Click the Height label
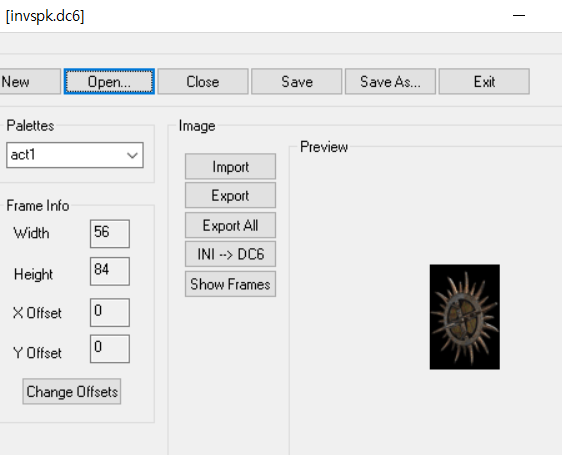 [33, 275]
